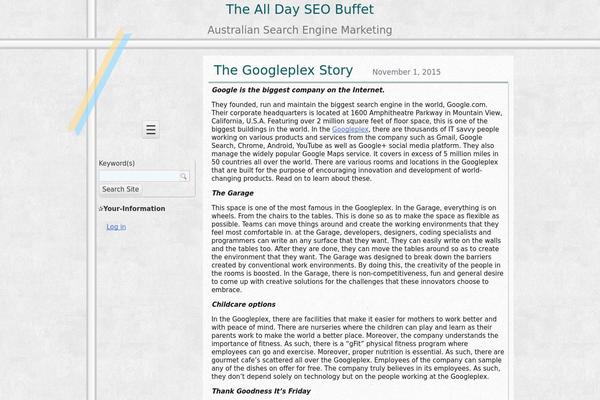Click the Keyword(s) field label
This screenshot has width=600, height=400.
(x=117, y=163)
